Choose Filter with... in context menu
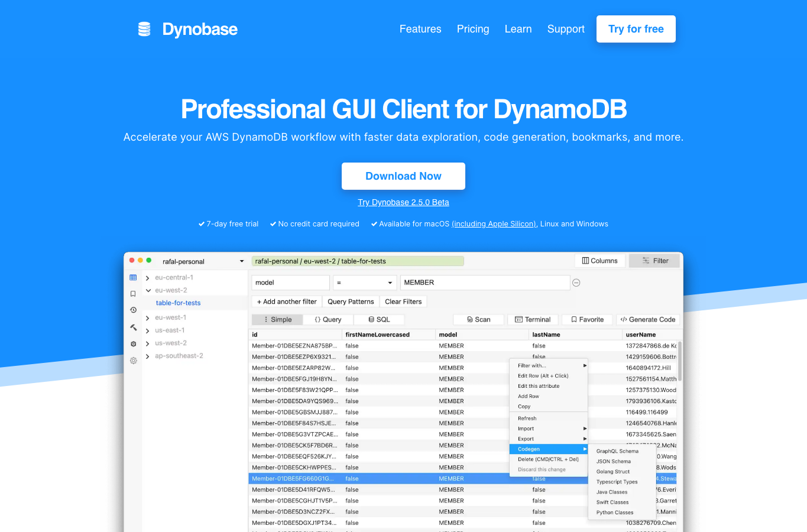This screenshot has height=532, width=807. click(x=549, y=365)
